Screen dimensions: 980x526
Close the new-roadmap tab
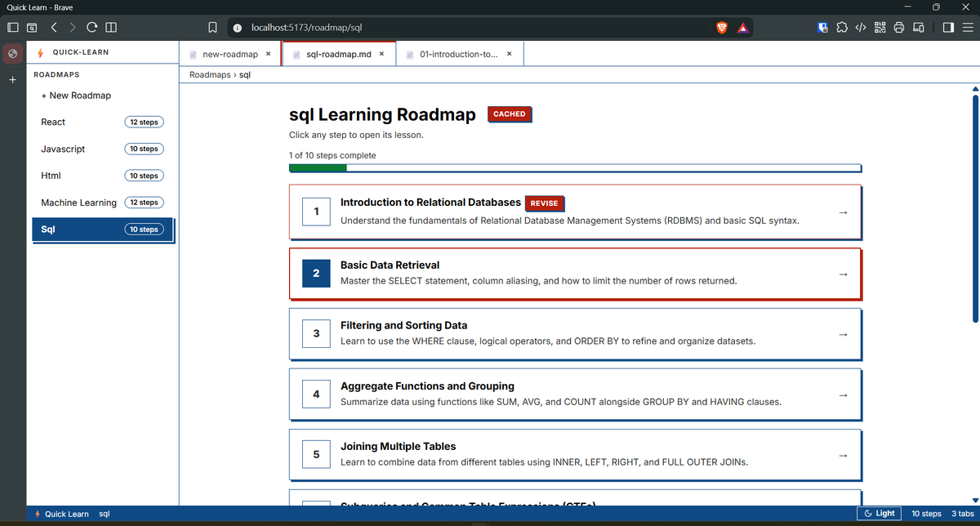269,54
